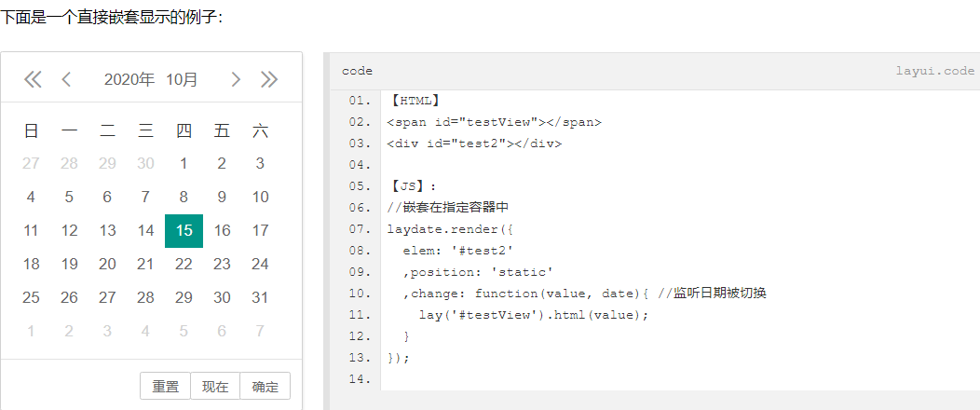Pick date 1 in October
980x410 pixels.
[x=184, y=163]
